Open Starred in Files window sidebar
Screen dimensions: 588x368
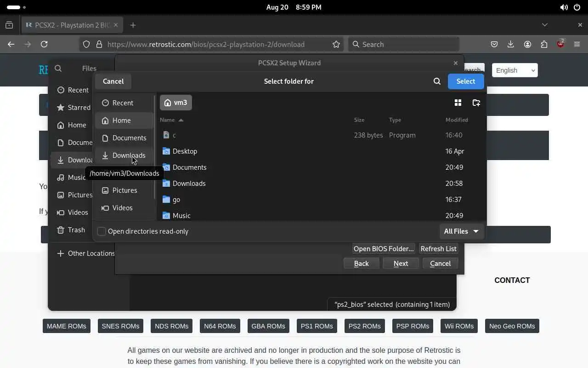point(73,108)
